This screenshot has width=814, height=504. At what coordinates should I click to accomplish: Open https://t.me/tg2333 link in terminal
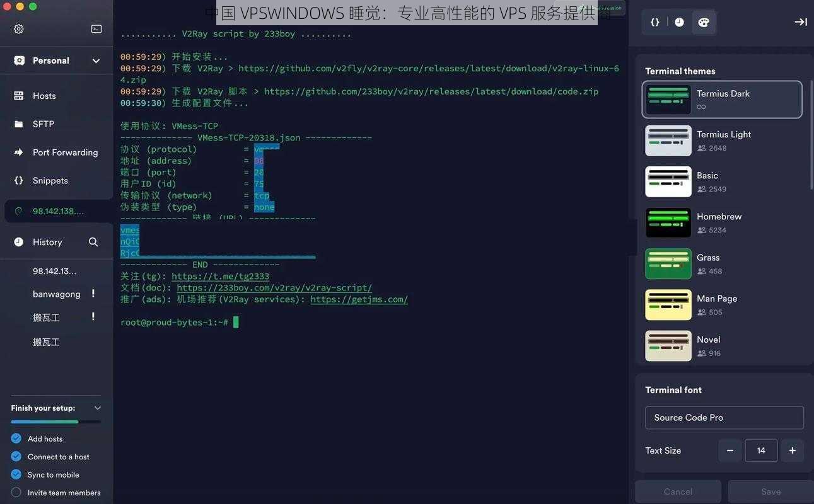(220, 276)
